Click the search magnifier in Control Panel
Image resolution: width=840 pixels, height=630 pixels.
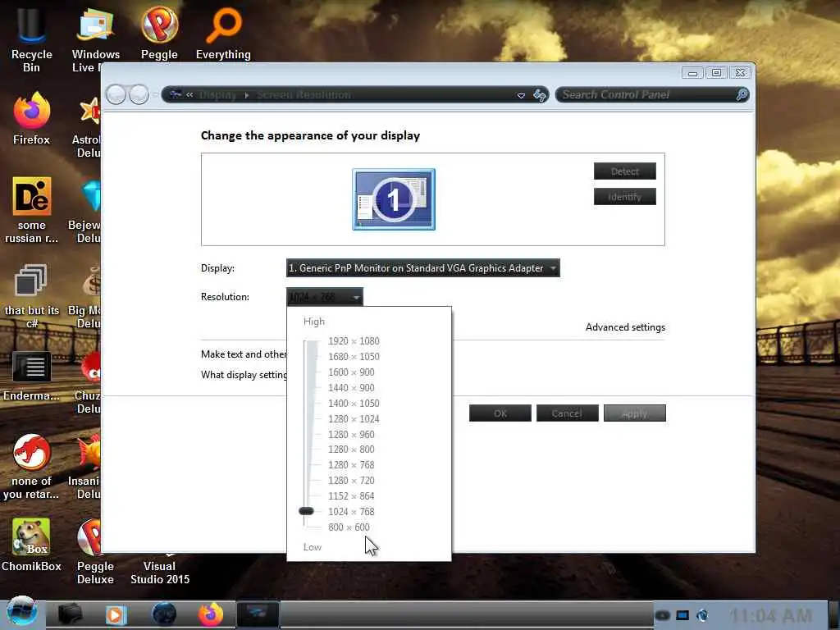(742, 95)
